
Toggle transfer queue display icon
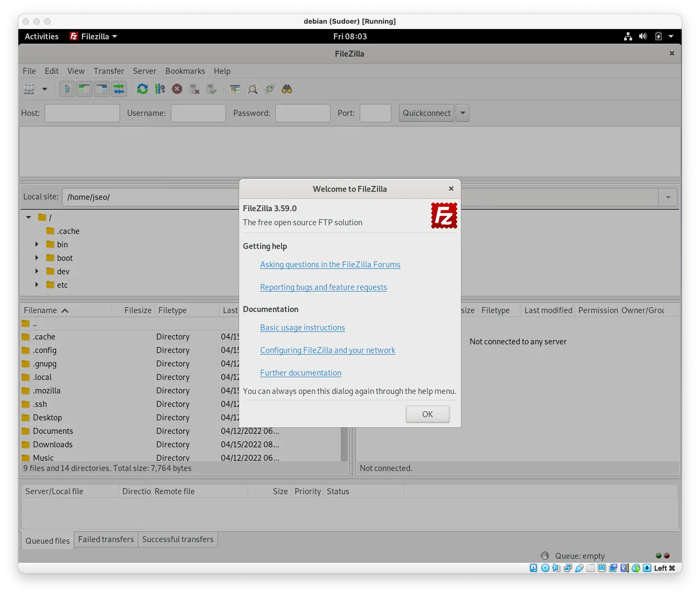(119, 89)
